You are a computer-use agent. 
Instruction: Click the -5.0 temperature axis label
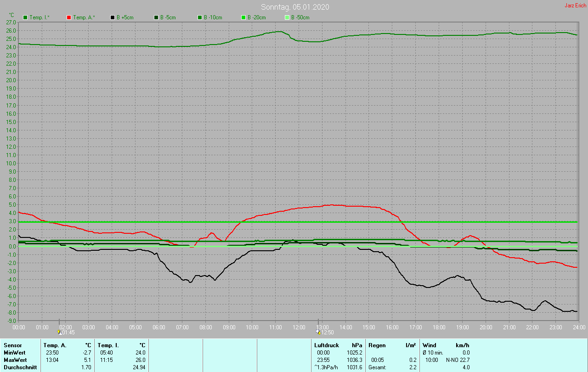point(11,288)
